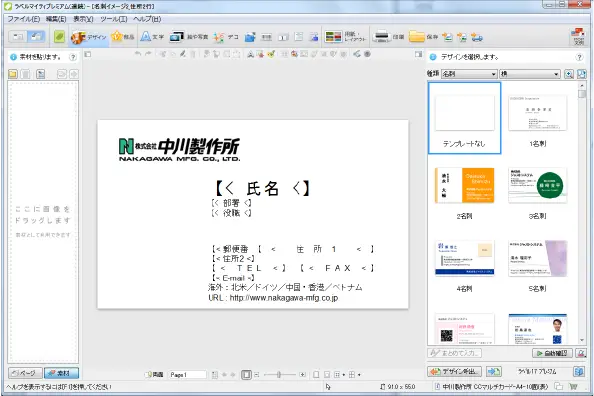Viewport: 594px width, 396px height.
Task: Click the 両面 button near the Page field
Action: point(154,375)
